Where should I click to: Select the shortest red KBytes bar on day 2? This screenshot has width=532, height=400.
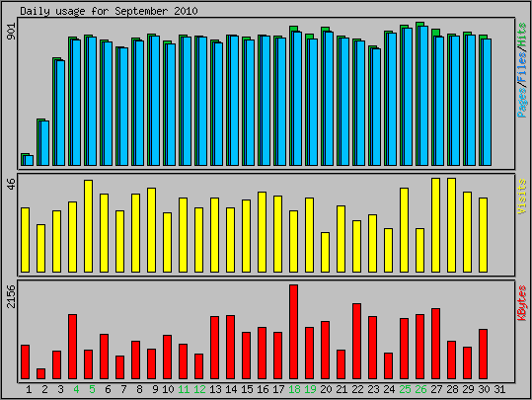click(41, 373)
